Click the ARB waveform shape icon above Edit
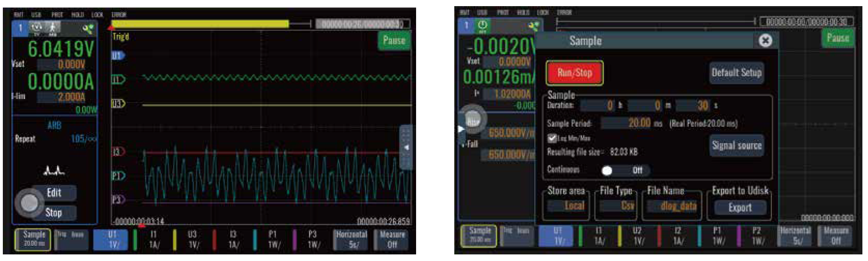Viewport: 868px width, 261px height. click(x=54, y=171)
